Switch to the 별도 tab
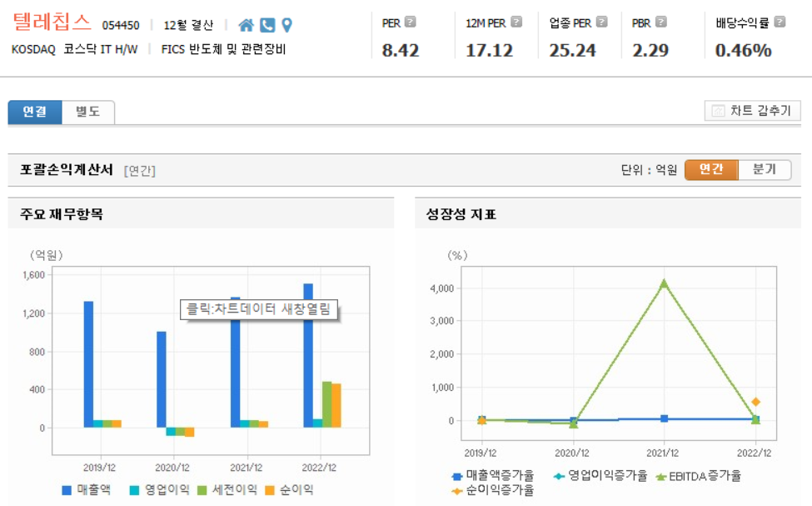The height and width of the screenshot is (506, 812). (x=86, y=112)
